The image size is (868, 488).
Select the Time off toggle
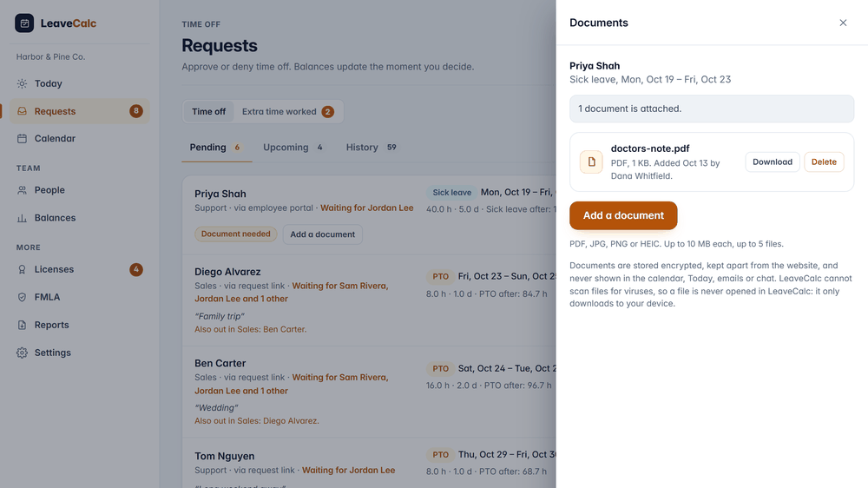208,111
